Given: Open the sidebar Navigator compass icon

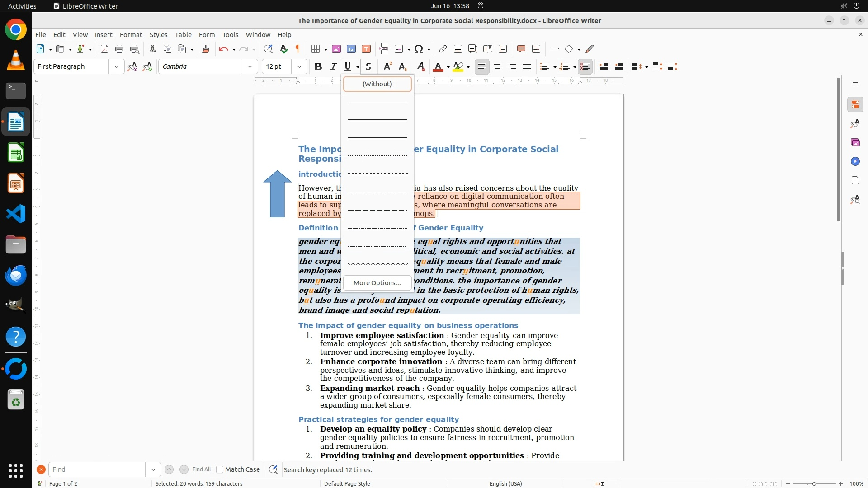Looking at the screenshot, I should point(855,161).
